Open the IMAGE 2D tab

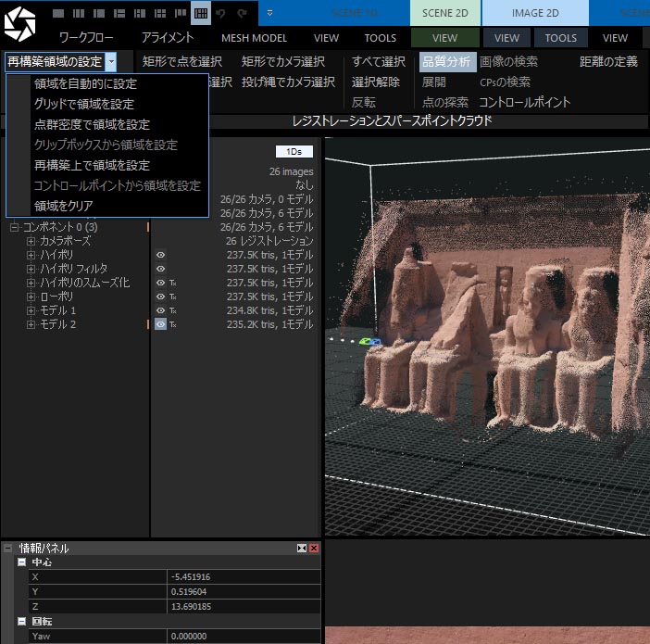click(535, 14)
